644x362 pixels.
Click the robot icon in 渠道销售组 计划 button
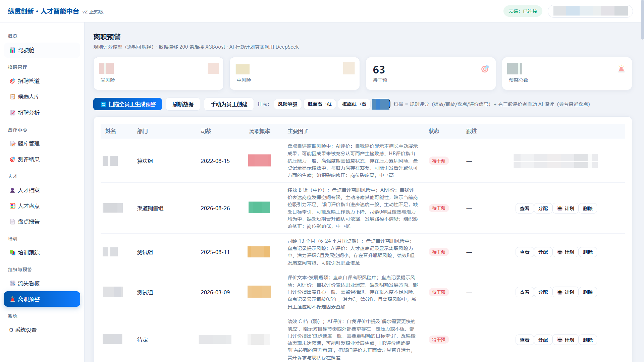pyautogui.click(x=560, y=208)
